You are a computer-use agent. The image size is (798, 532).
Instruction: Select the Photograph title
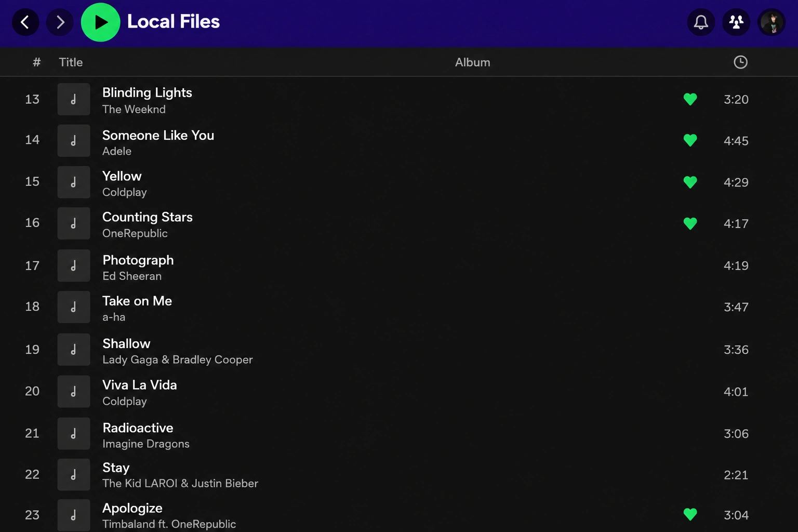138,260
